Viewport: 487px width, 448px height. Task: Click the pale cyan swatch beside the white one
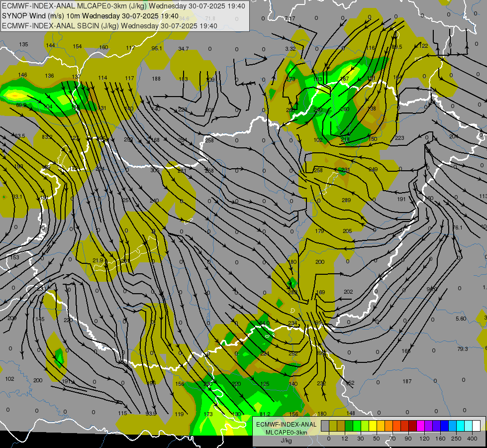pos(468,426)
